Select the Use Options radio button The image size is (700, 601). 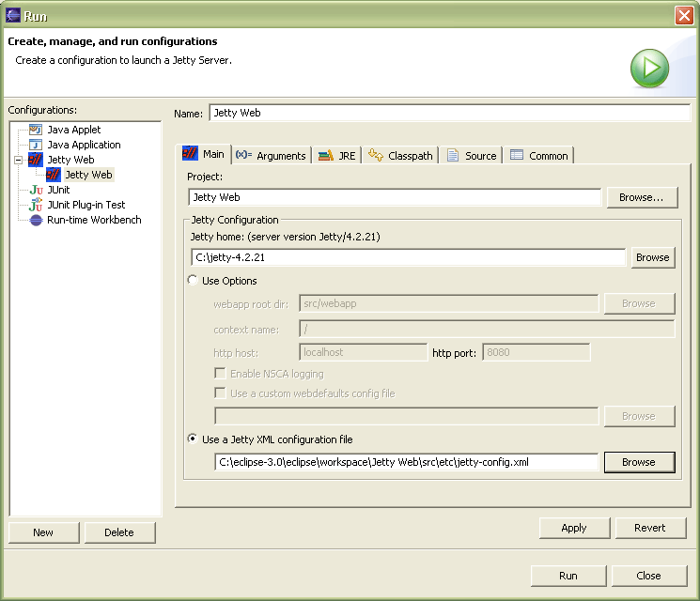tap(194, 281)
